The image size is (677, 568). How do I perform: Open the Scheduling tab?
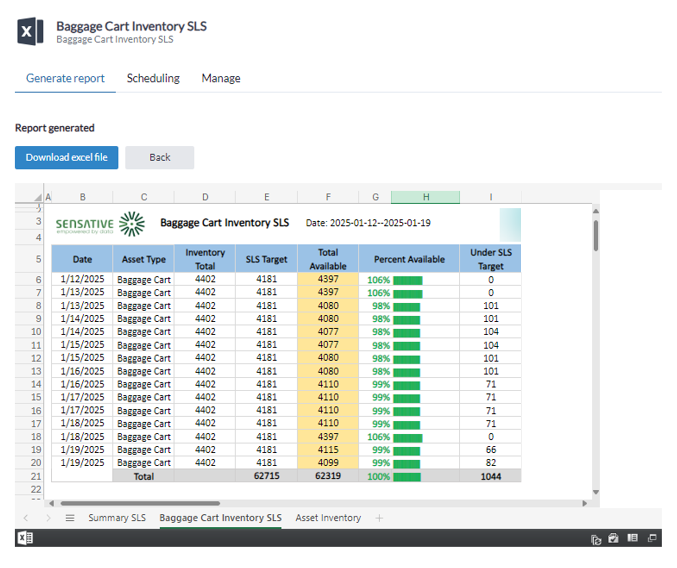tap(153, 78)
